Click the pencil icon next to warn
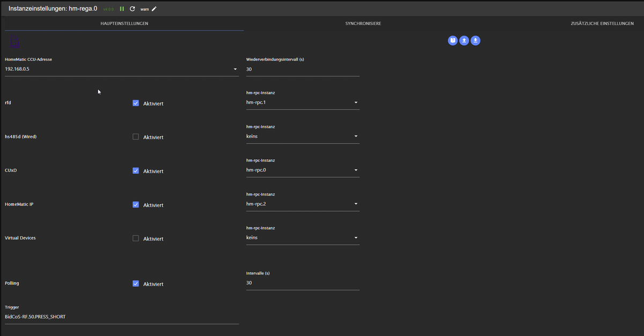This screenshot has width=644, height=336. tap(155, 9)
